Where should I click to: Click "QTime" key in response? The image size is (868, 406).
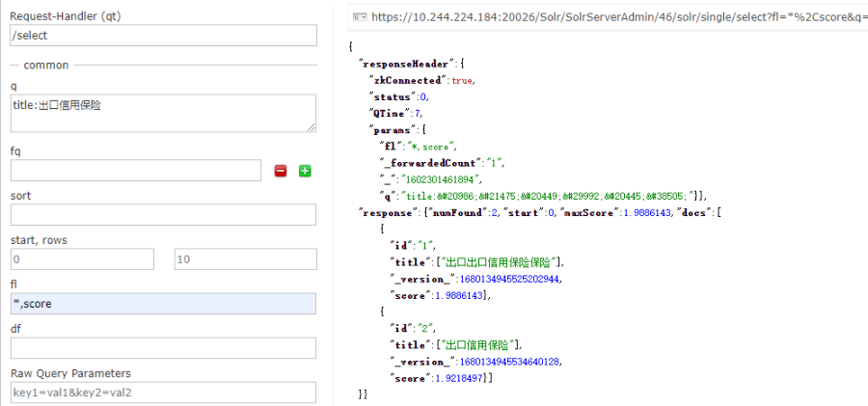[x=390, y=113]
